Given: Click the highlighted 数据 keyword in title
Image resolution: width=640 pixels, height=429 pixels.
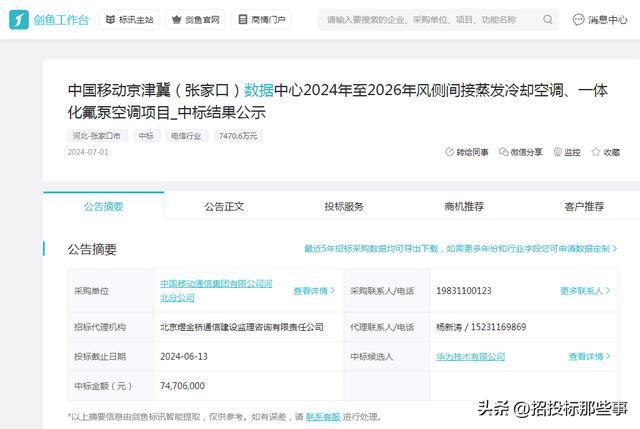Looking at the screenshot, I should tap(259, 90).
